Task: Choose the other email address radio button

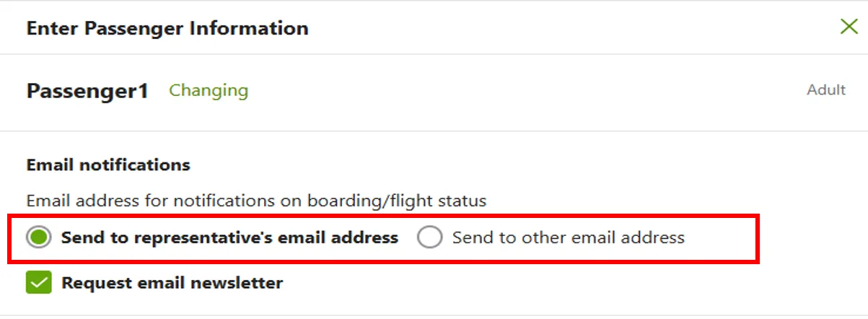Action: [x=430, y=237]
